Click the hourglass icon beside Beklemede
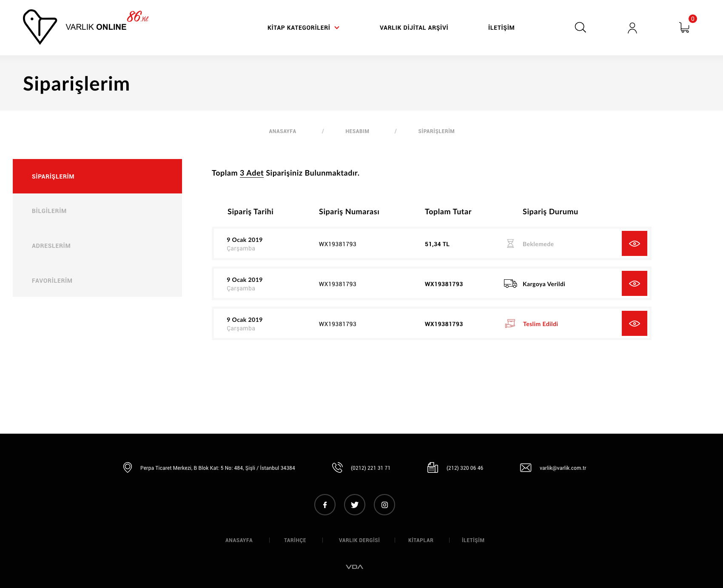 (510, 244)
